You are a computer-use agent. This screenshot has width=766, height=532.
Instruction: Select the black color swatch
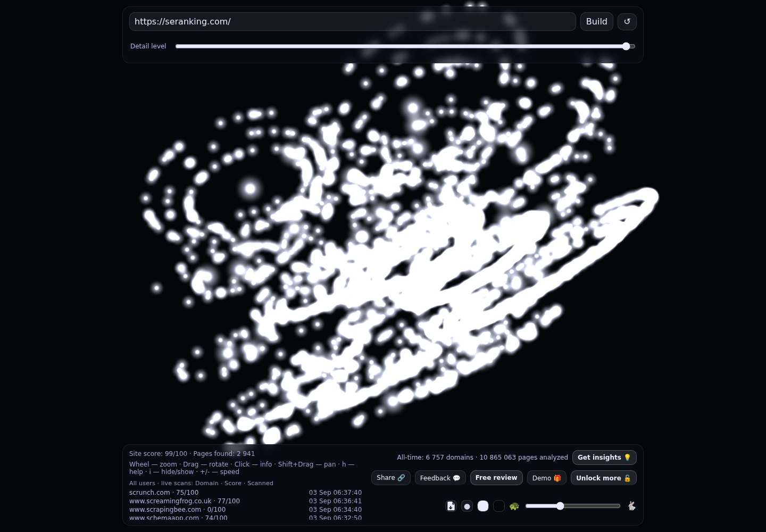(499, 506)
